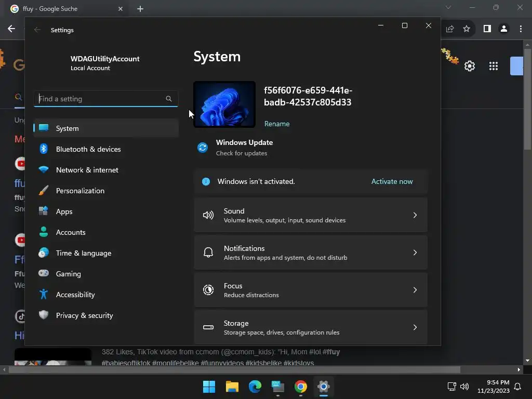Click the Focus icon
532x399 pixels.
(208, 290)
